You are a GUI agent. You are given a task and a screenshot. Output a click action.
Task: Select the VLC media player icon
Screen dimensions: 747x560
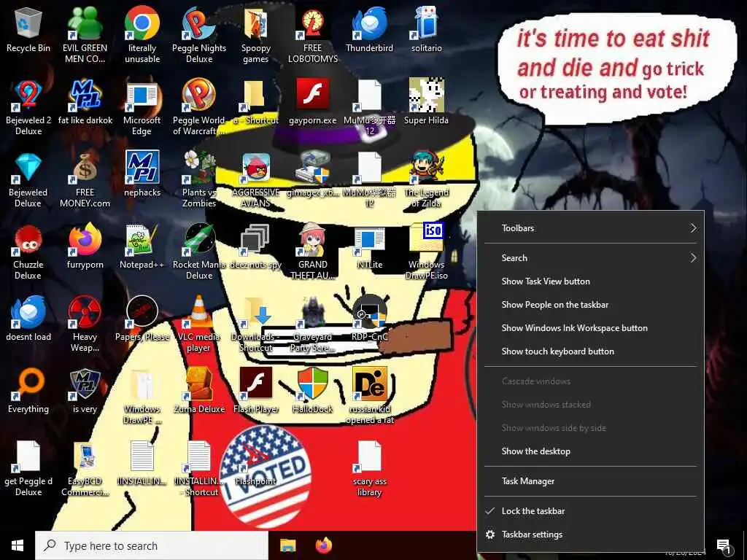coord(198,311)
